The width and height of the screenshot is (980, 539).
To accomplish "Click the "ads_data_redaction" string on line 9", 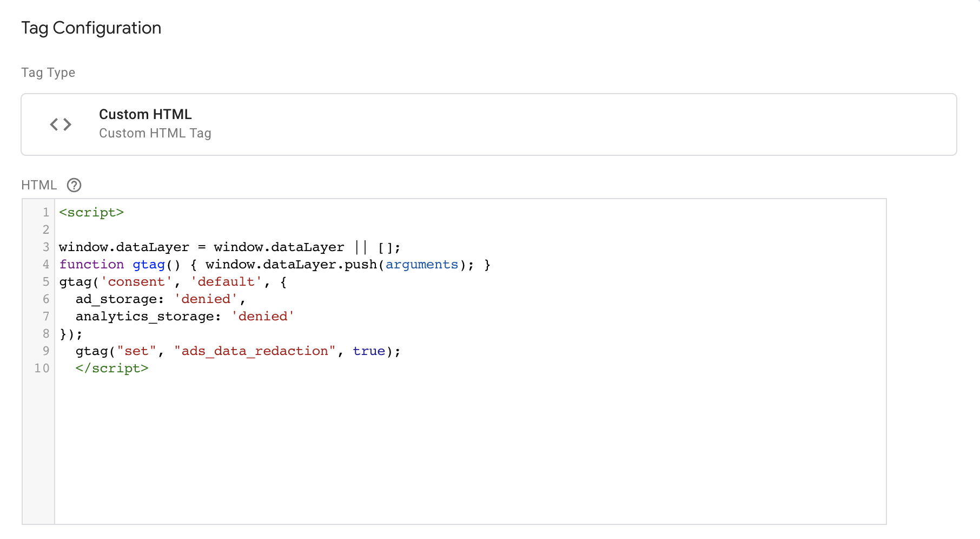I will point(255,351).
